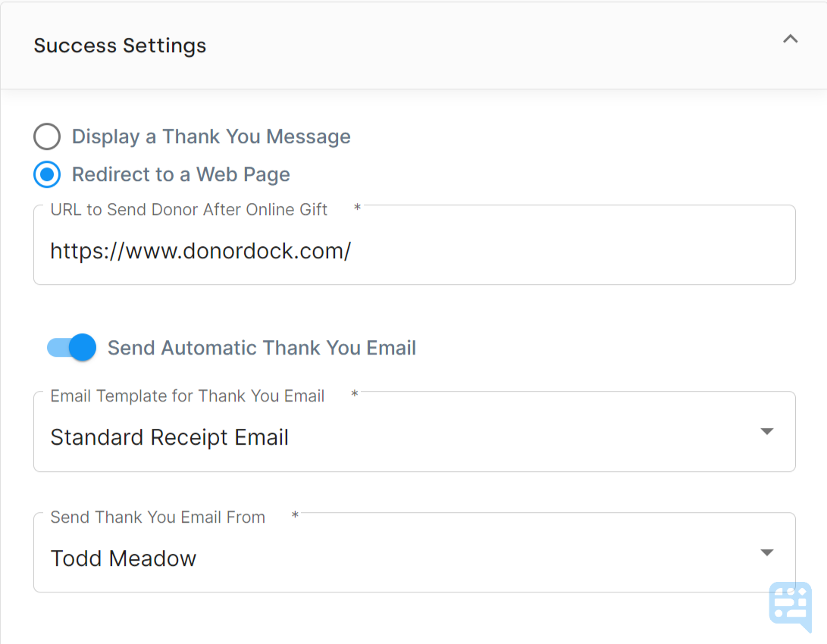The height and width of the screenshot is (644, 827).
Task: Choose Redirect to a Web Page
Action: (46, 174)
